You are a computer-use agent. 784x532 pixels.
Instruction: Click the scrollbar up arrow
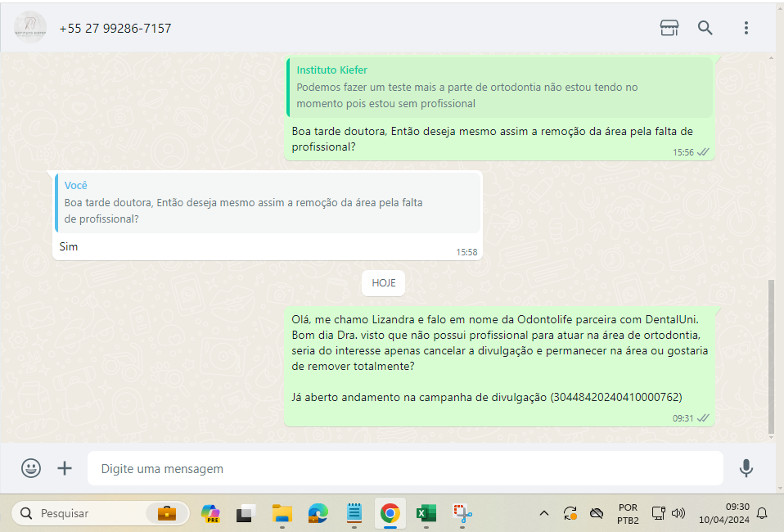tap(771, 58)
